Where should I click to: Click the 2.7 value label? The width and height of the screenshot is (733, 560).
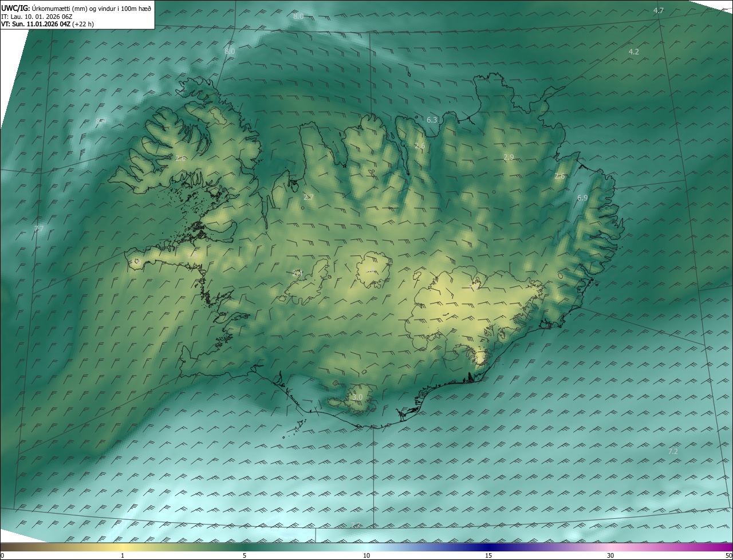(x=308, y=197)
